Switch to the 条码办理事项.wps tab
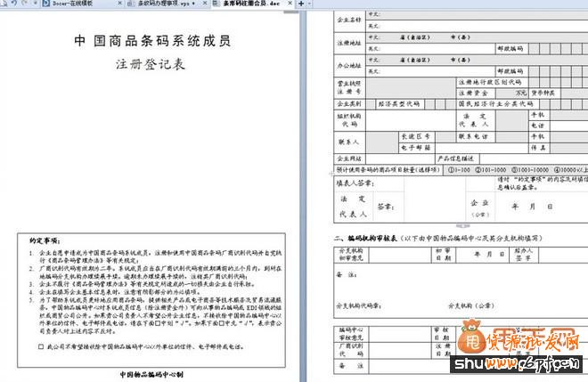Viewport: 588px width, 382px height. tap(167, 4)
